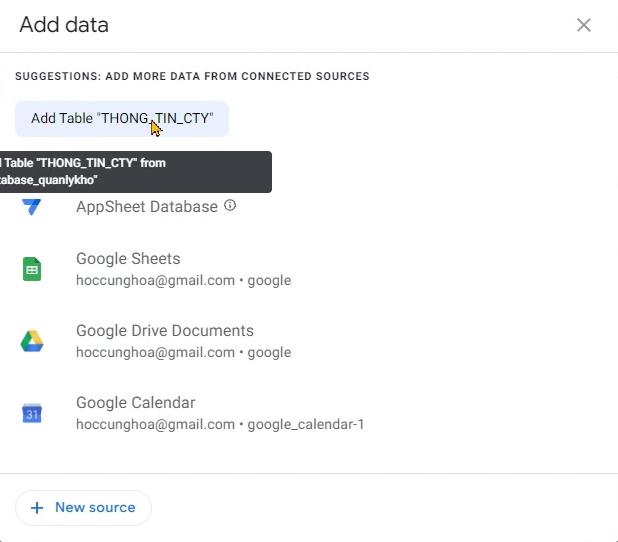Click the AppSheet Database icon

click(x=32, y=206)
